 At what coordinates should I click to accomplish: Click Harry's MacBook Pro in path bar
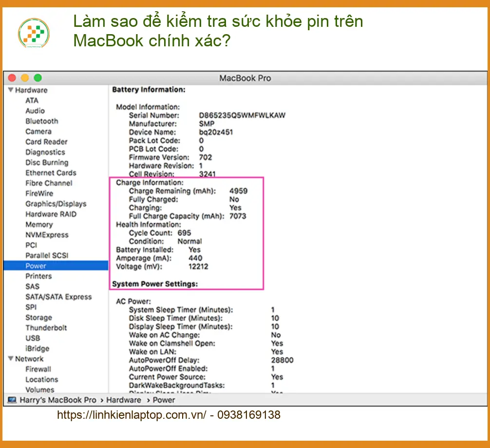(x=58, y=400)
